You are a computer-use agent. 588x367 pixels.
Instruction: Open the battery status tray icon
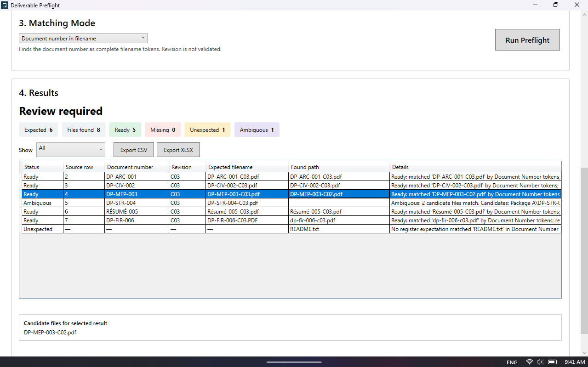click(553, 362)
